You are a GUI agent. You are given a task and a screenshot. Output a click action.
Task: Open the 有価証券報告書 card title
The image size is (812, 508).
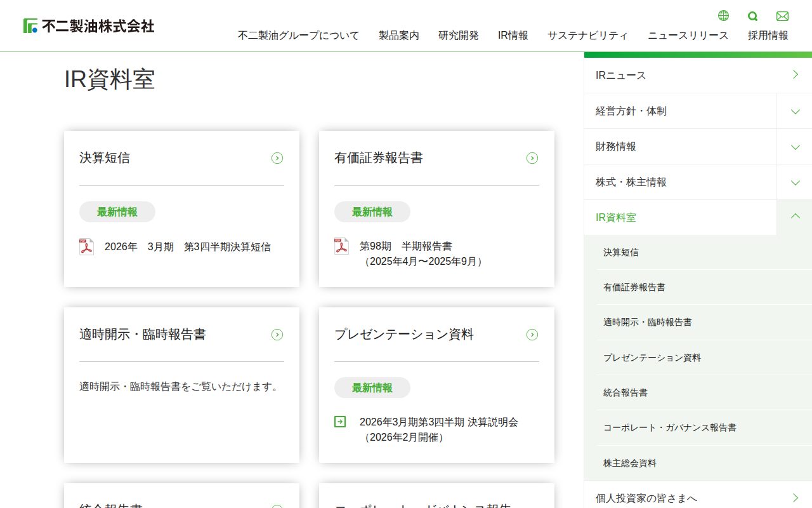click(379, 158)
